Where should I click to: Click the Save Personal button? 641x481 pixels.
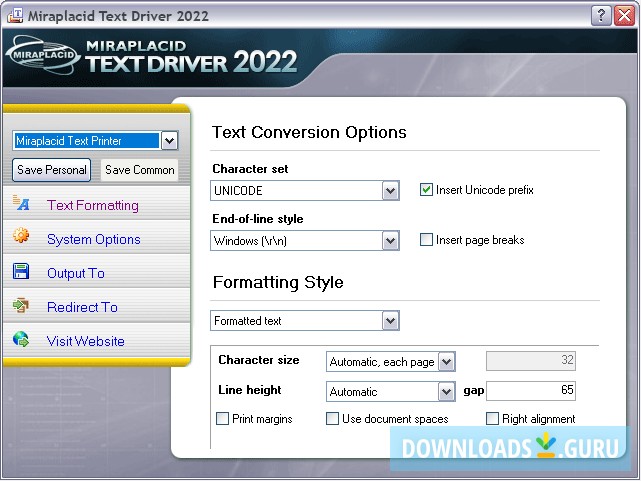click(x=52, y=170)
